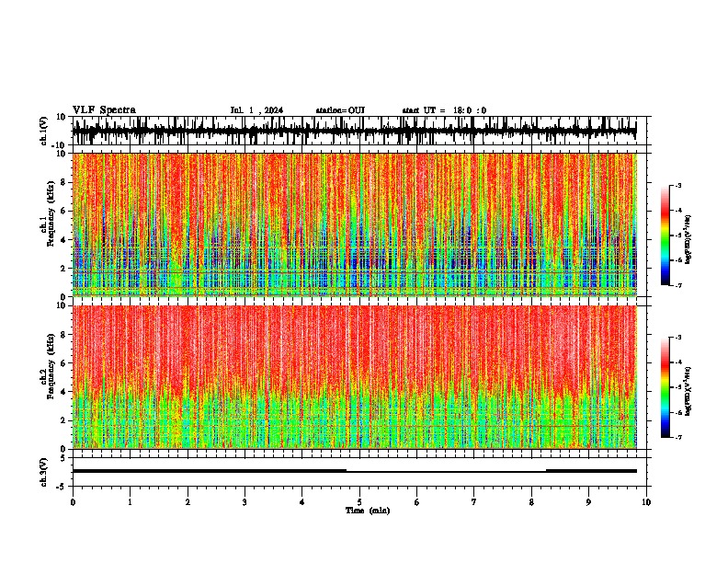
Task: Click the time axis tick label "0"
Action: coord(73,502)
